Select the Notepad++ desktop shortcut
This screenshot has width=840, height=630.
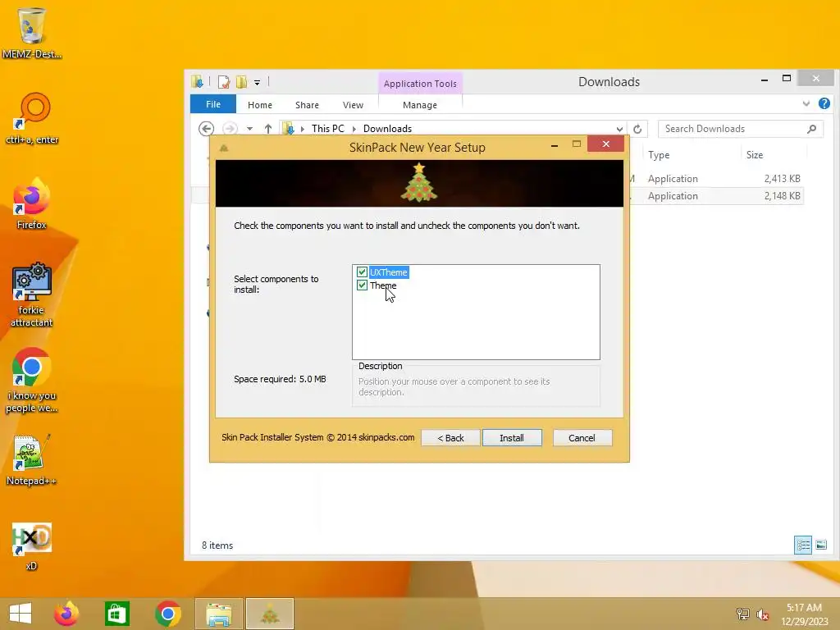coord(32,460)
